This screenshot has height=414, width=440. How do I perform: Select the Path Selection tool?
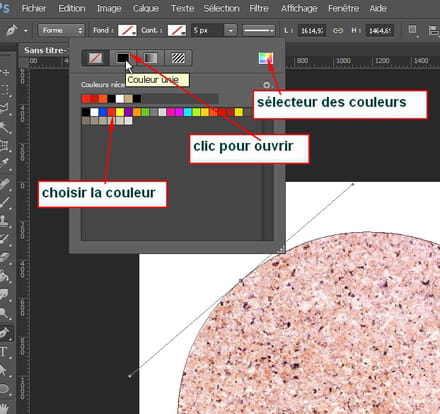click(x=5, y=370)
